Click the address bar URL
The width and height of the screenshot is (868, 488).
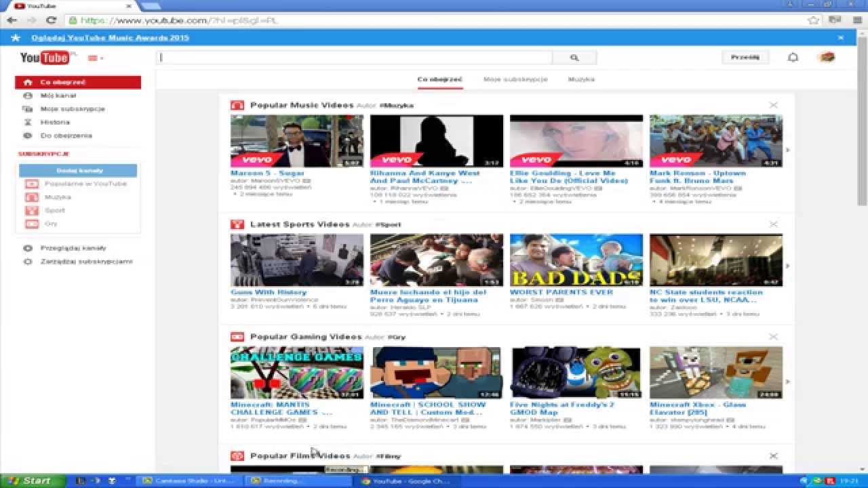[180, 20]
